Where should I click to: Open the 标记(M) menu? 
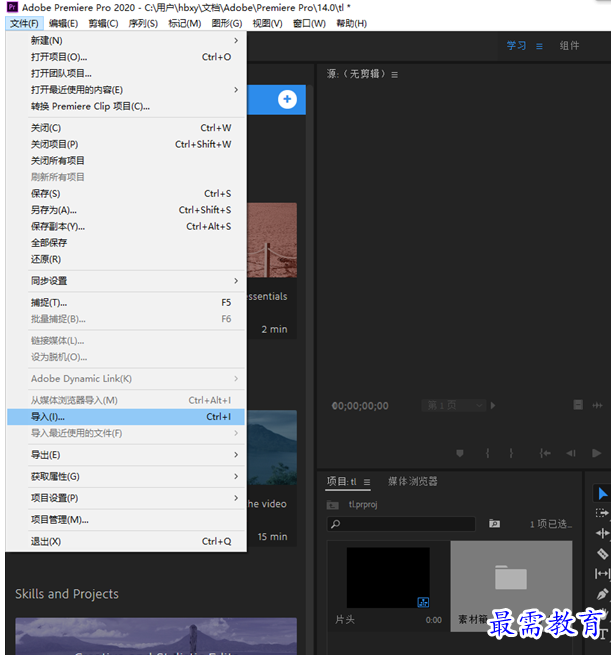pos(185,23)
